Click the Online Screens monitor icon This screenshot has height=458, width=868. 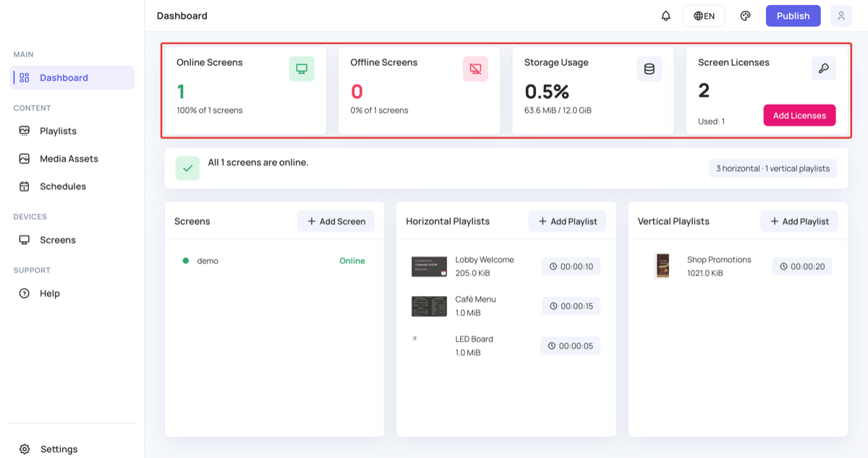tap(302, 69)
